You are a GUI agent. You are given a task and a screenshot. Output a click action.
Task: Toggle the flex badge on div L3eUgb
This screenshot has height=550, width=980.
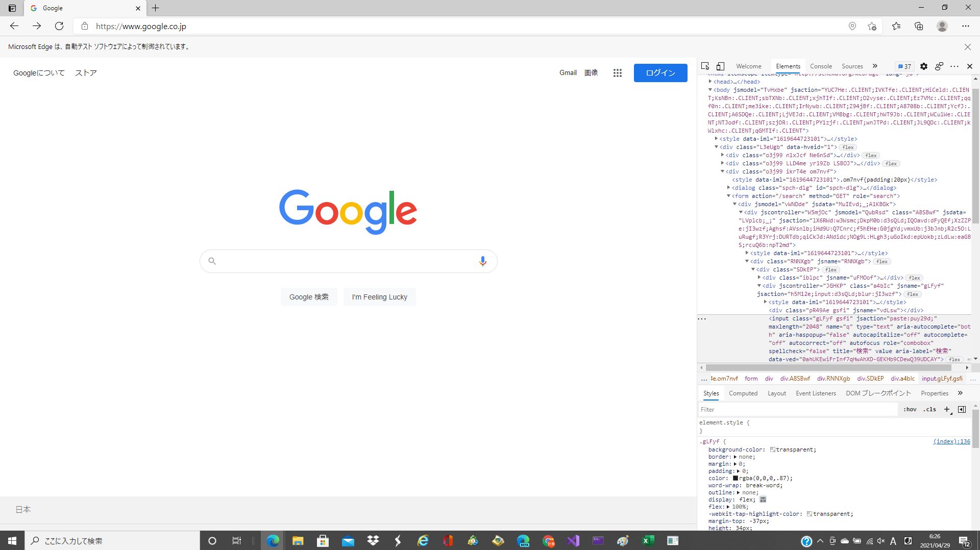pyautogui.click(x=848, y=147)
